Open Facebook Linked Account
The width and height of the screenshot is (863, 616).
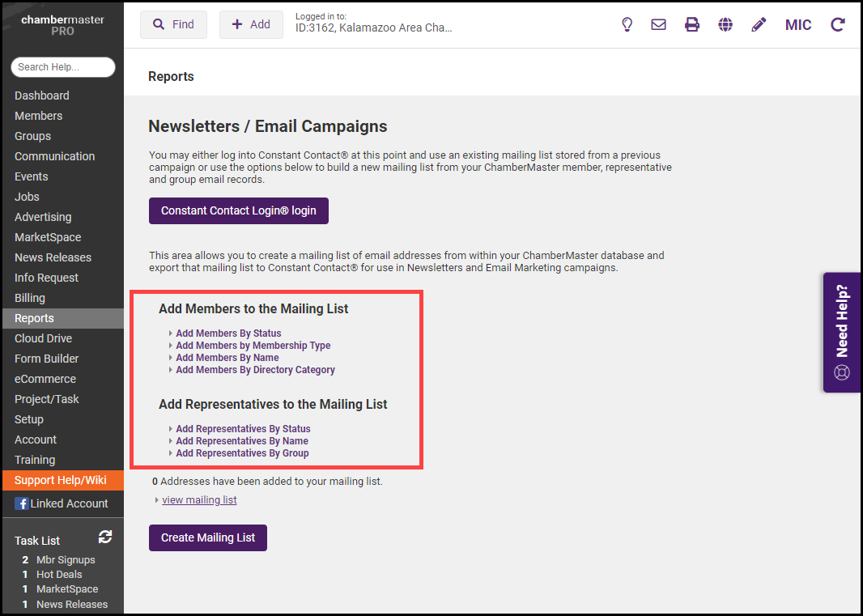pyautogui.click(x=62, y=503)
